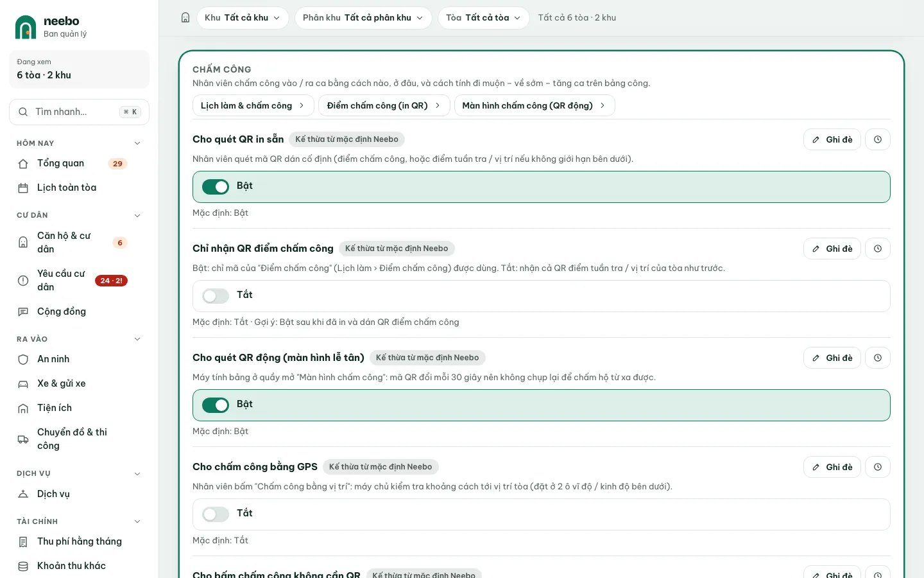
Task: Click the Cộng đồng chat icon
Action: [23, 312]
